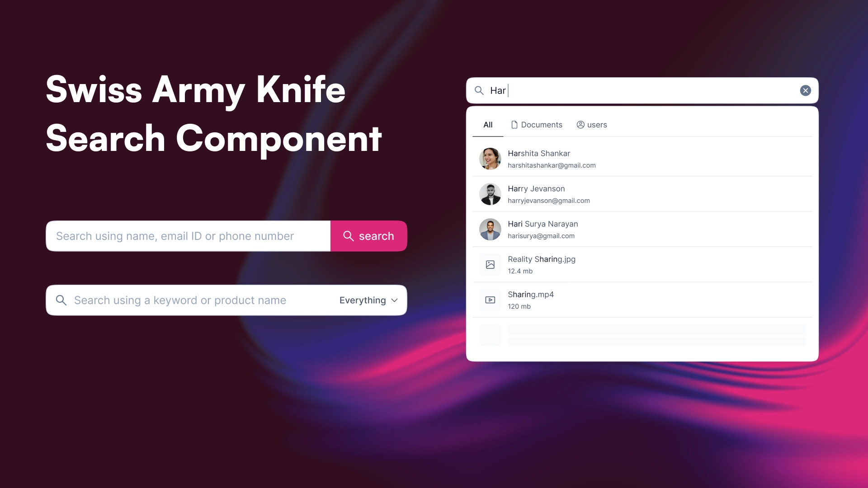This screenshot has height=488, width=868.
Task: Select Hari Surya Narayan from results
Action: [642, 229]
